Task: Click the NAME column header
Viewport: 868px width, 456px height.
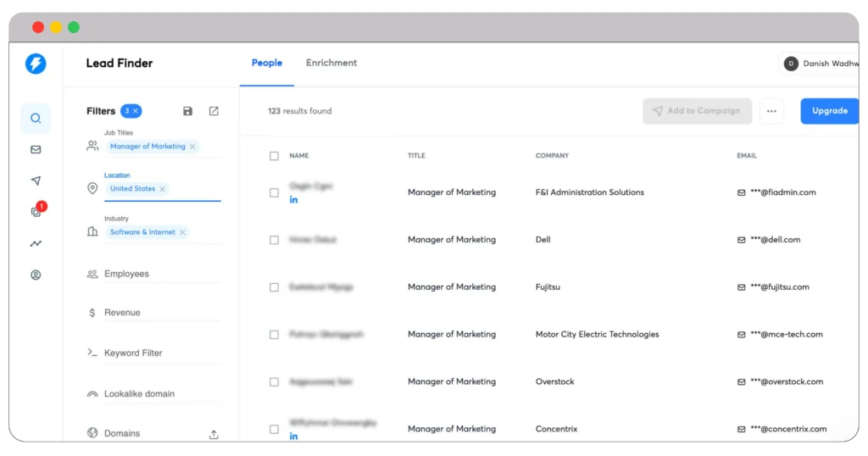Action: 299,156
